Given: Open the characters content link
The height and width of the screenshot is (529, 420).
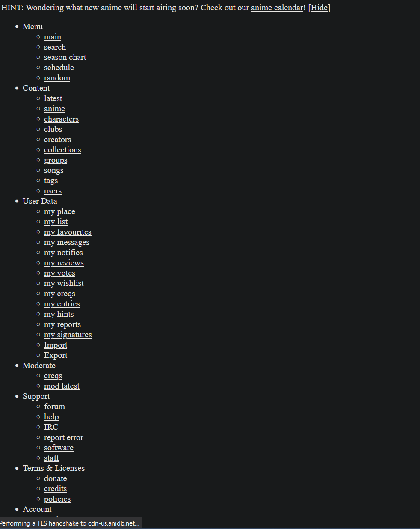Looking at the screenshot, I should coord(61,119).
